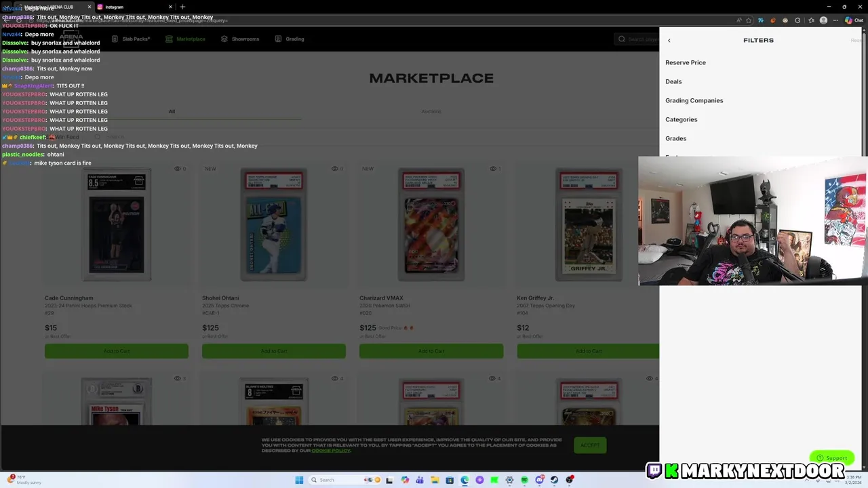
Task: Open Ken Griffey Jr. card thumbnail
Action: [x=589, y=225]
